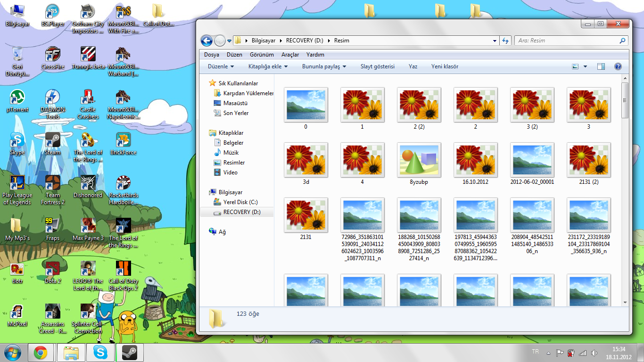
Task: Select the Ağ network item
Action: click(x=217, y=232)
